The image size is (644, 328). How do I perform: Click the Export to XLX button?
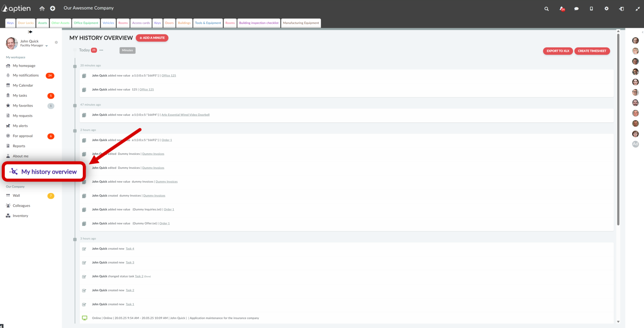[x=558, y=51]
